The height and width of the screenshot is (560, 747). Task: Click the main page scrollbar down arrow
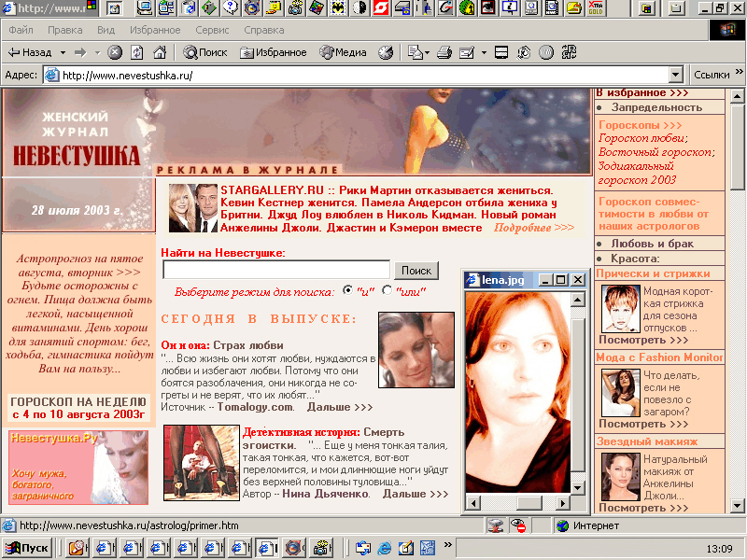tap(738, 505)
